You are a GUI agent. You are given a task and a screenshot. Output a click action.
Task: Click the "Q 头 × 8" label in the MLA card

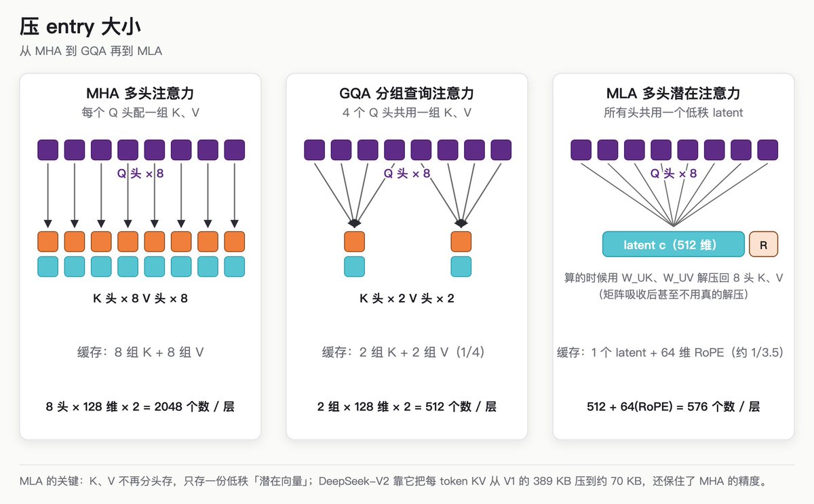tap(674, 174)
